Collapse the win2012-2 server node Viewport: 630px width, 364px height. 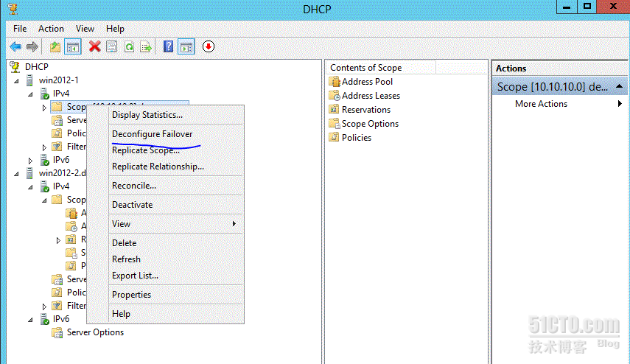(16, 174)
